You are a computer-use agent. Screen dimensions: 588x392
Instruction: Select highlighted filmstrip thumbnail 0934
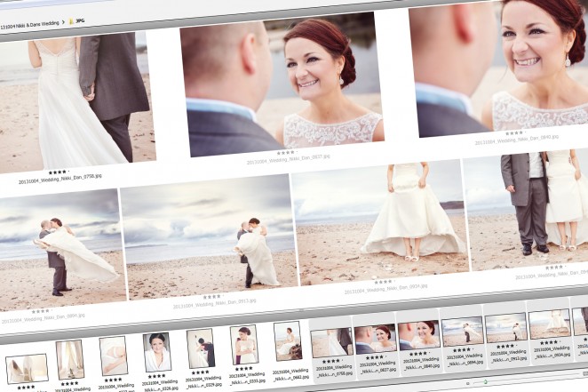(x=550, y=324)
